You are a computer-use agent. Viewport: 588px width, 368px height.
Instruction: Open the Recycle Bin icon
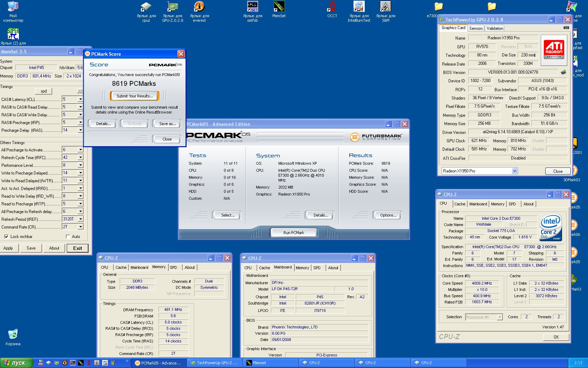tap(13, 337)
